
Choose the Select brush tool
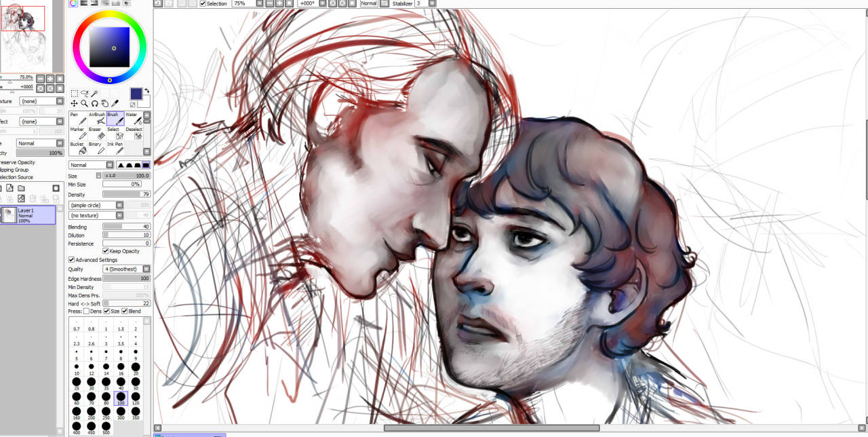[115, 134]
